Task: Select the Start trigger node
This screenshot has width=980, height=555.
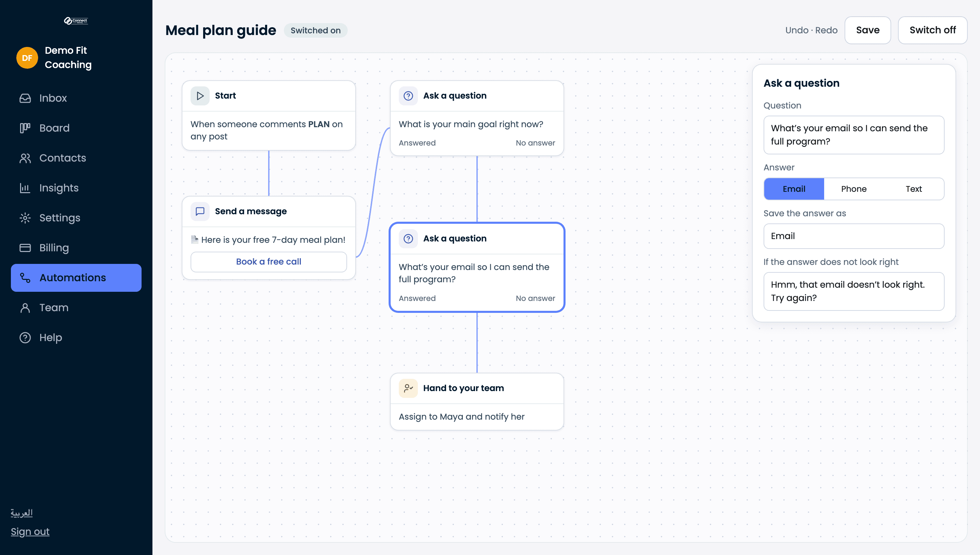Action: click(268, 115)
